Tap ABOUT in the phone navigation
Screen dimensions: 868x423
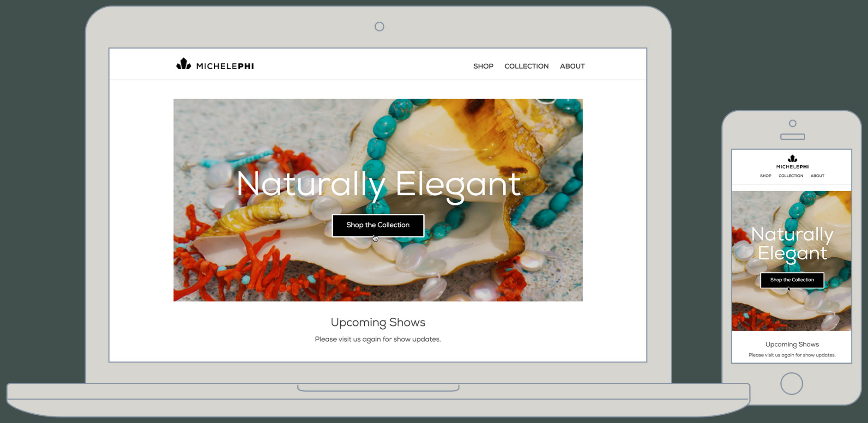click(x=817, y=176)
